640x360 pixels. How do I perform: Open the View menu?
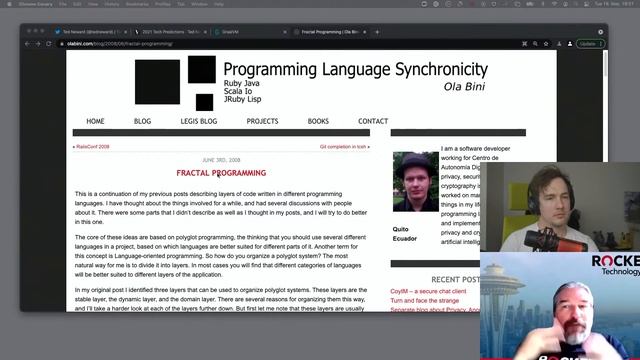pyautogui.click(x=93, y=4)
